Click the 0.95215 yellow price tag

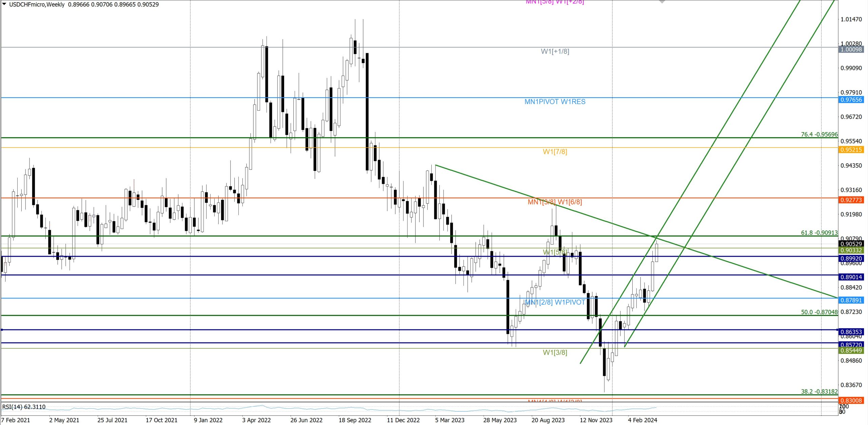(x=851, y=150)
